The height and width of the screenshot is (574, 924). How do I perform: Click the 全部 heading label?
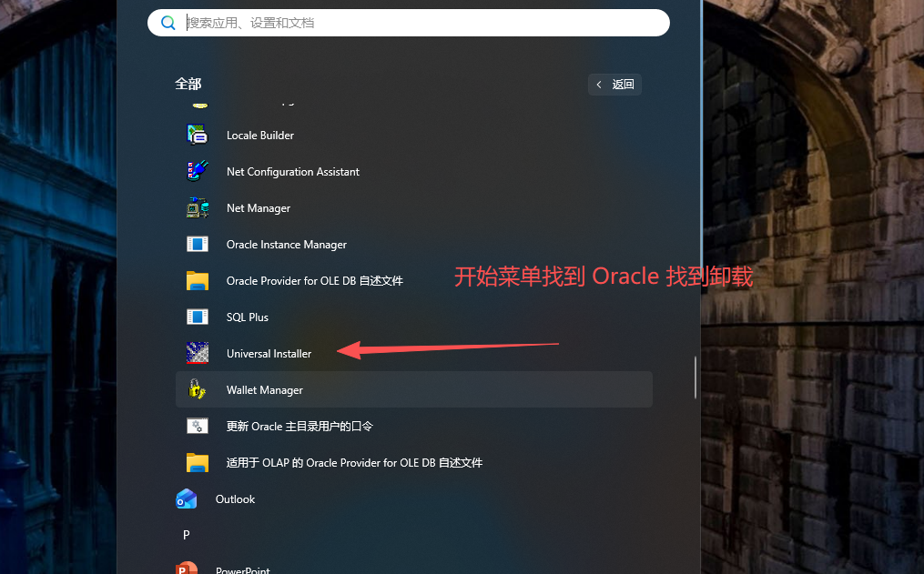pyautogui.click(x=188, y=85)
